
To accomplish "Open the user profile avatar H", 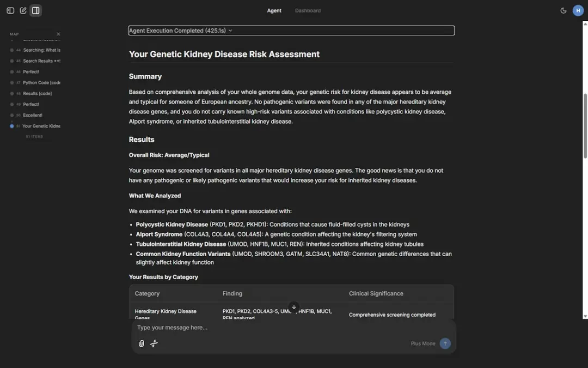I will coord(578,10).
